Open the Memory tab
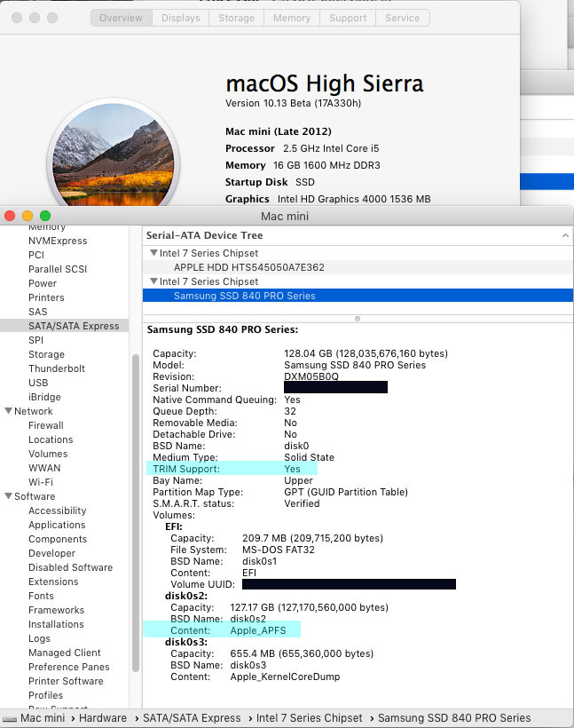This screenshot has width=574, height=728. (x=292, y=18)
